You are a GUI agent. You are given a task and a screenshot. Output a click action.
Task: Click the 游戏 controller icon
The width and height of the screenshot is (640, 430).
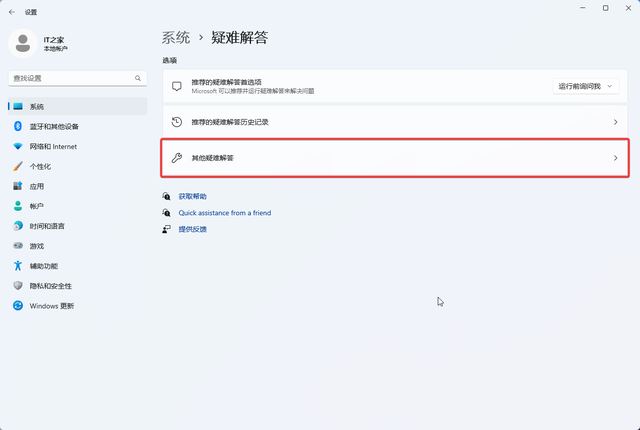(x=18, y=246)
